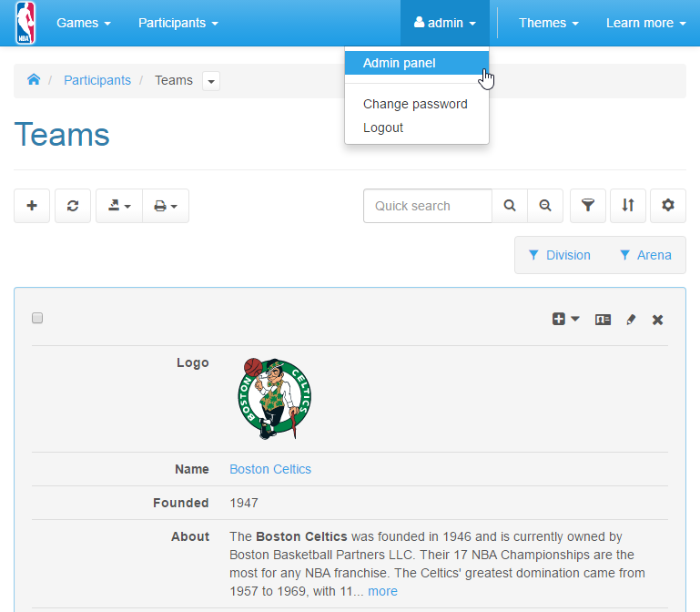The width and height of the screenshot is (700, 612).
Task: Choose Logout from admin menu
Action: pyautogui.click(x=383, y=127)
